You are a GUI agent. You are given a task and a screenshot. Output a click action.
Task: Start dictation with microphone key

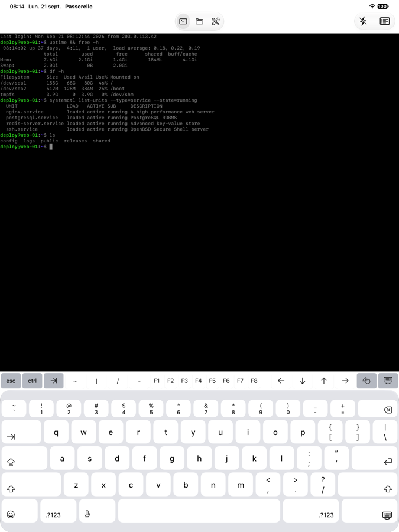coord(98,511)
